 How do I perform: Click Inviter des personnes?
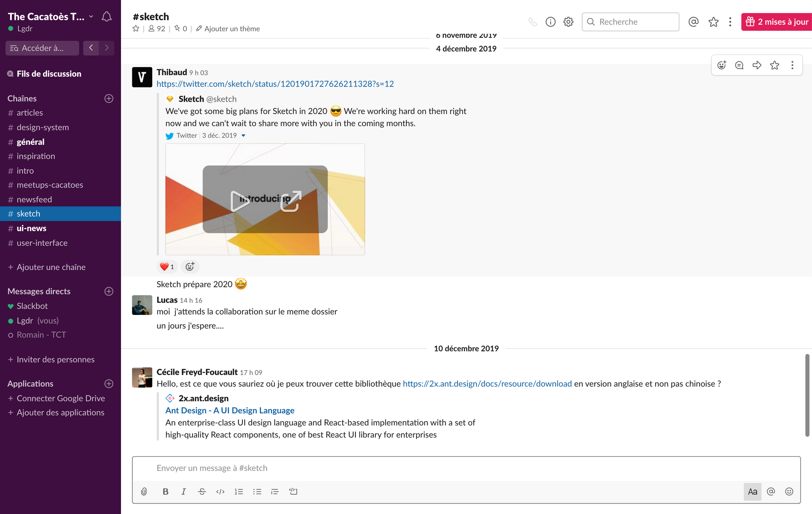point(51,360)
